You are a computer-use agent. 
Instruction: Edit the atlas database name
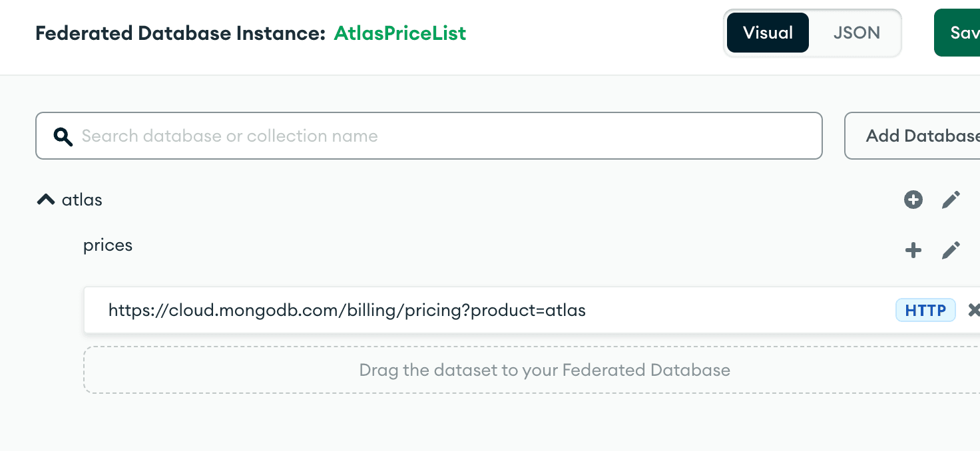[x=951, y=200]
